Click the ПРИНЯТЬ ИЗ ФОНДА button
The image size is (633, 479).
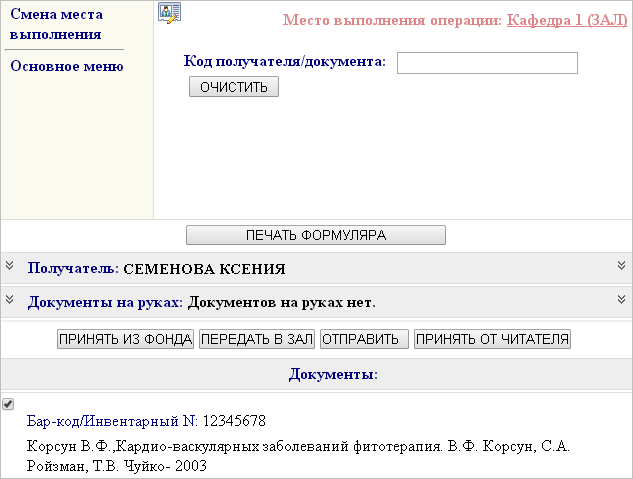(x=126, y=339)
